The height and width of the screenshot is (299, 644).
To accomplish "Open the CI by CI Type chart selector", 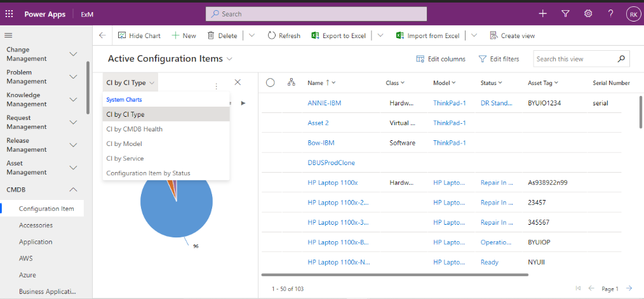I will point(130,83).
